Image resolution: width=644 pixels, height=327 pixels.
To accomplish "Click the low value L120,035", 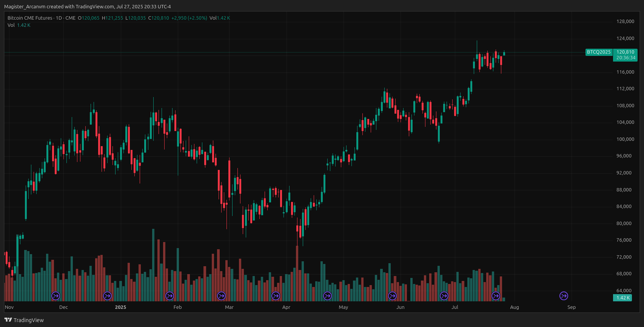I will click(136, 18).
